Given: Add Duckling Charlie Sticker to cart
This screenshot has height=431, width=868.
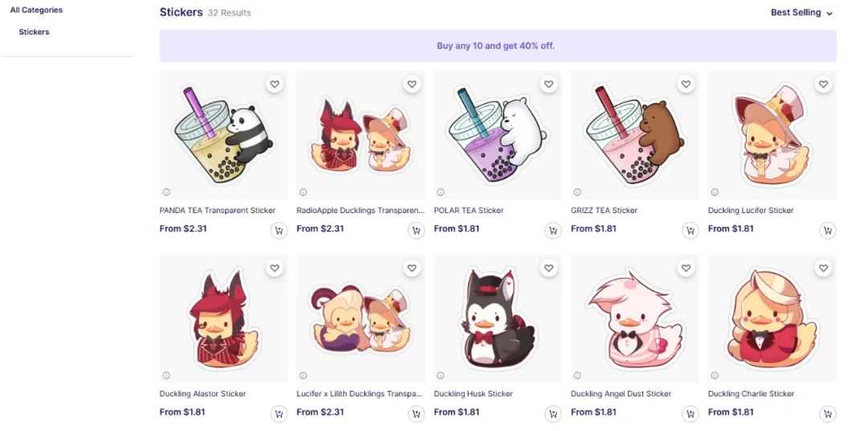Looking at the screenshot, I should click(x=827, y=414).
